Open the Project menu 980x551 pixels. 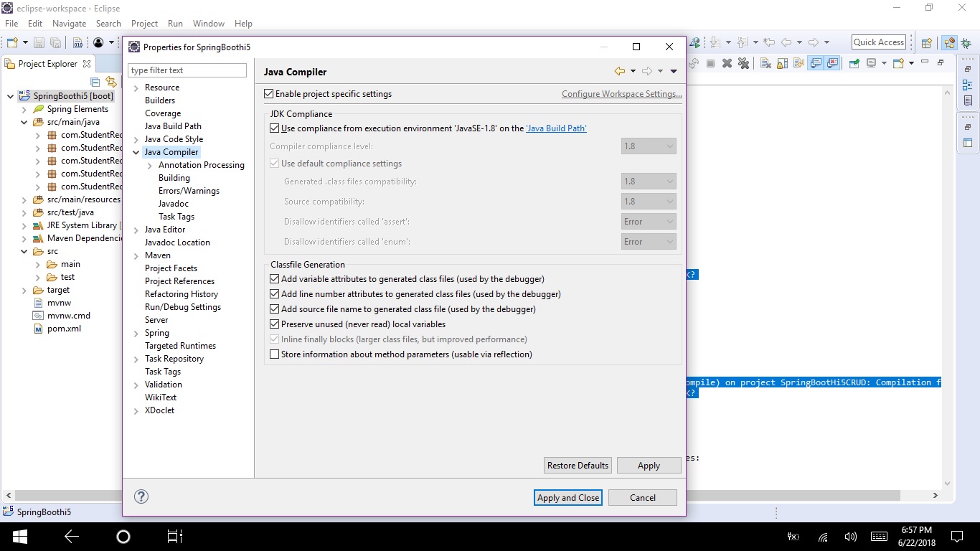[x=144, y=24]
